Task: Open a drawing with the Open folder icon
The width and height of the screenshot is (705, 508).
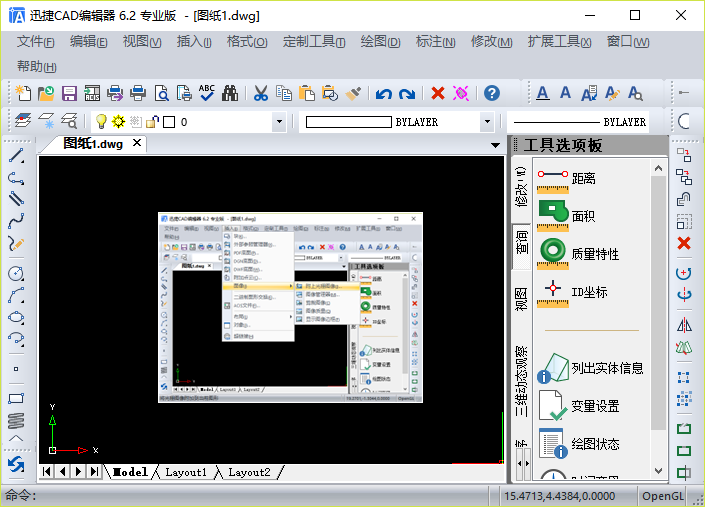Action: pos(46,94)
